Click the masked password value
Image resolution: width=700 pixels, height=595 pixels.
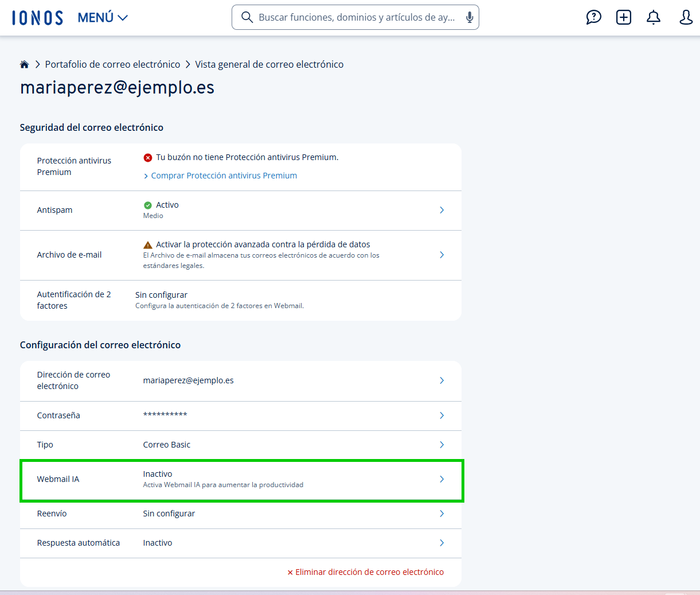pyautogui.click(x=165, y=414)
